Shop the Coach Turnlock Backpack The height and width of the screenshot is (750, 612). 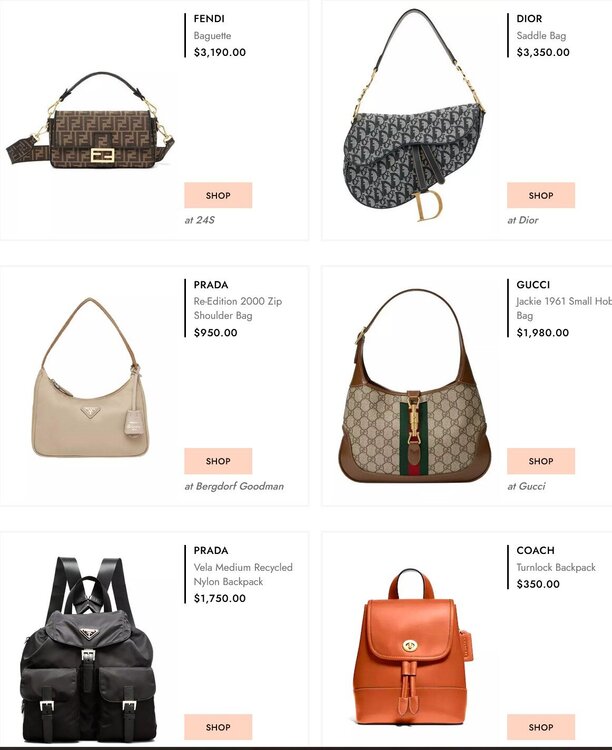(x=541, y=727)
